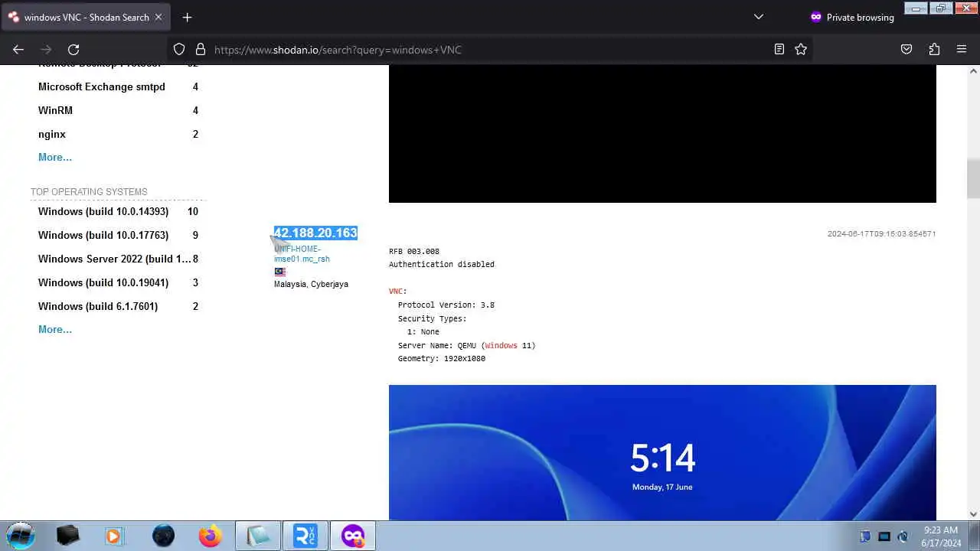The height and width of the screenshot is (551, 980).
Task: Select the windows VNC - Shodan Search tab
Action: [x=86, y=17]
